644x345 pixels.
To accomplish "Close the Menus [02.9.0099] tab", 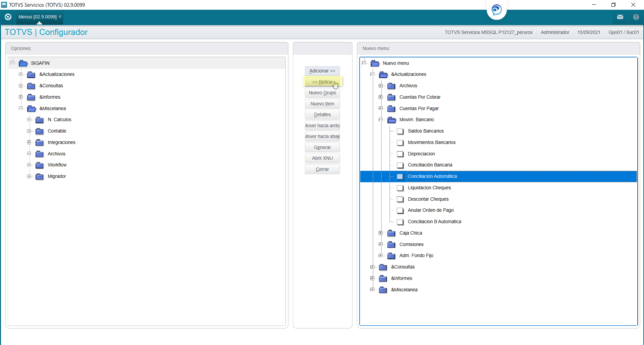I will tap(60, 16).
